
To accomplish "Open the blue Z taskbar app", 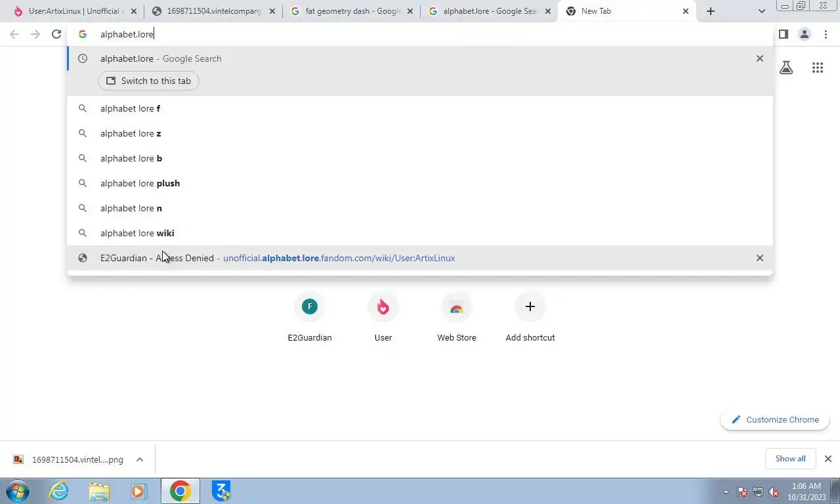I will [x=222, y=491].
